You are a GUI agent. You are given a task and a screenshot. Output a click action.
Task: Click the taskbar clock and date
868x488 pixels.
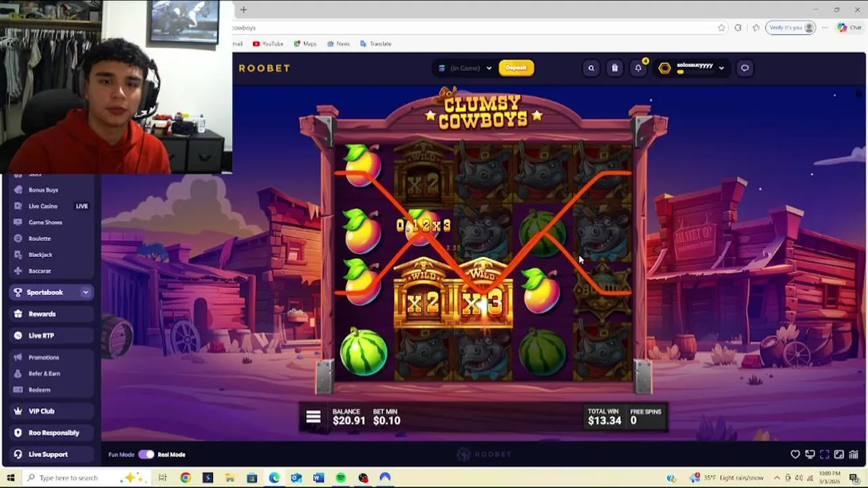(829, 478)
